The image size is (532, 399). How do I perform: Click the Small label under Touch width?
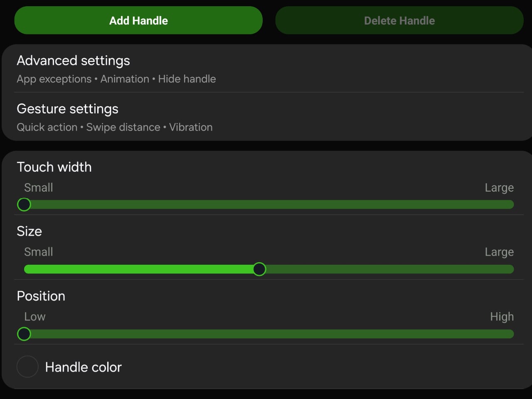[x=38, y=188]
